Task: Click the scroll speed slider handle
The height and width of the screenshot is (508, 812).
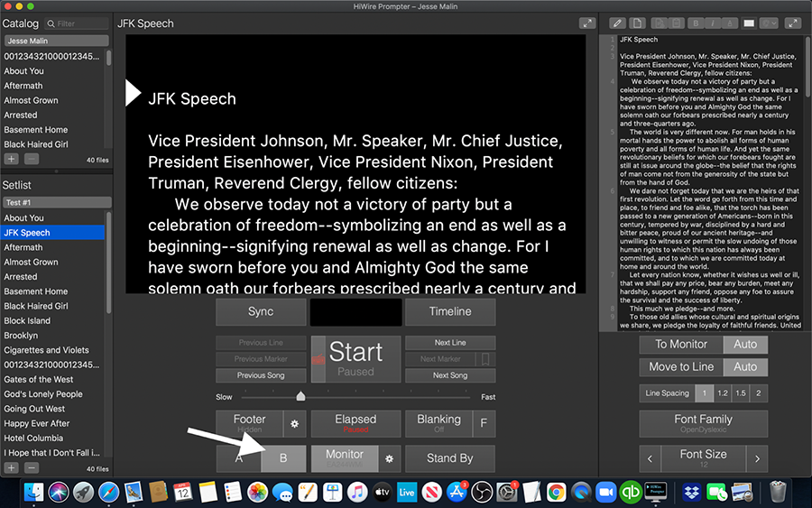Action: (300, 397)
